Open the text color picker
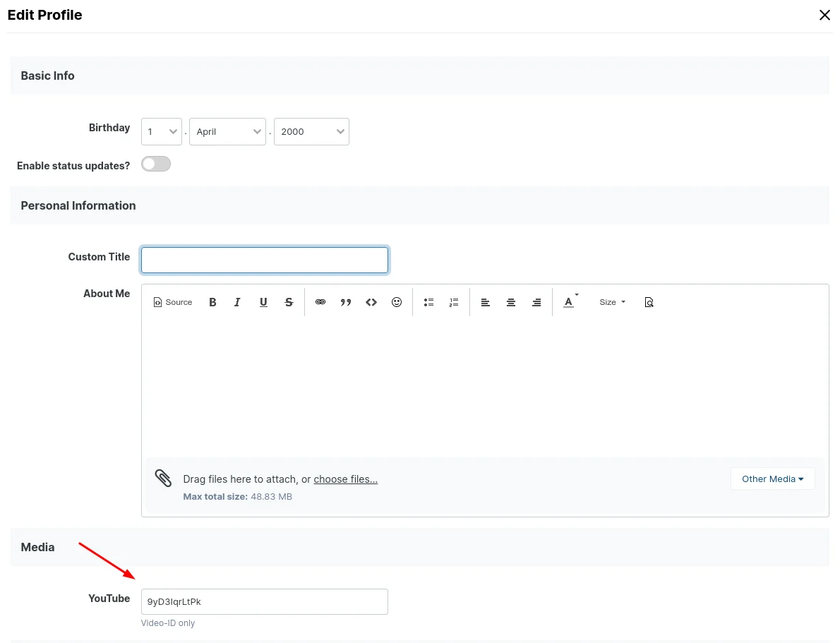Image resolution: width=840 pixels, height=643 pixels. (570, 302)
